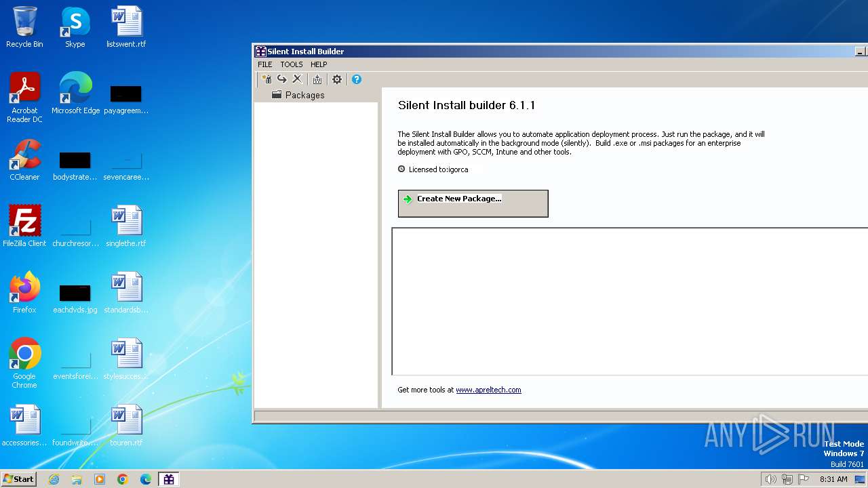Click the Delete (X) toolbar icon

click(x=297, y=79)
